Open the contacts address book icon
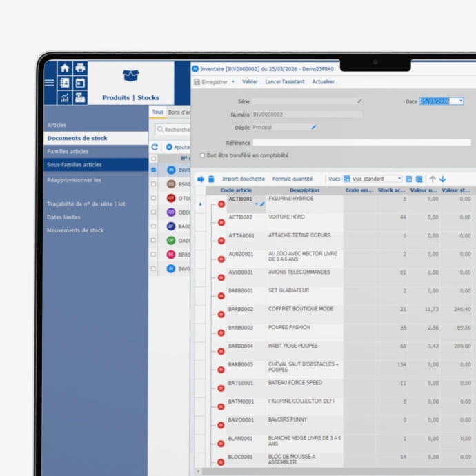The width and height of the screenshot is (476, 476). 65,83
